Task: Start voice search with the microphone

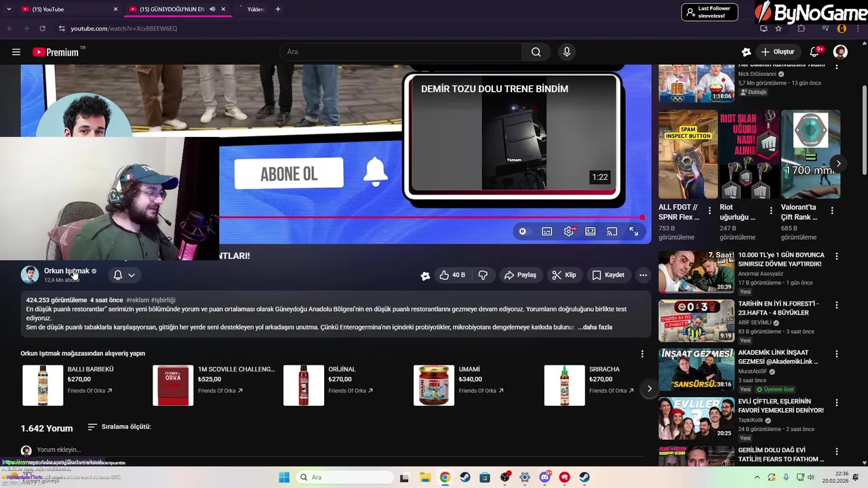Action: click(567, 52)
